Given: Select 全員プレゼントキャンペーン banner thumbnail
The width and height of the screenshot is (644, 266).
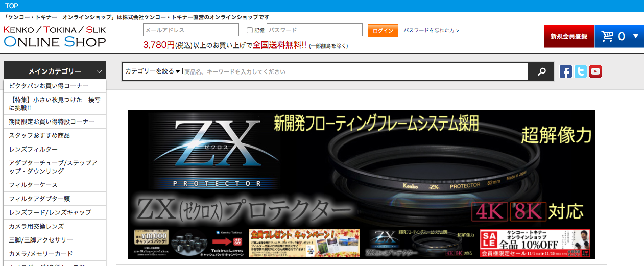Looking at the screenshot, I should [x=304, y=243].
